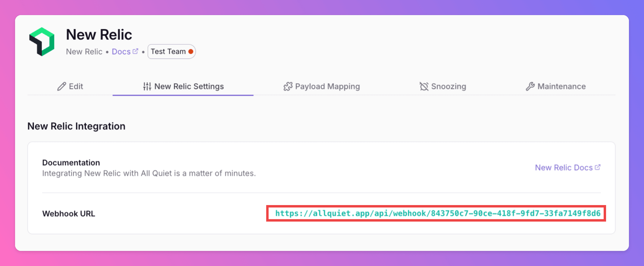The image size is (644, 266).
Task: Click the sliders icon on New Relic Settings
Action: 147,87
